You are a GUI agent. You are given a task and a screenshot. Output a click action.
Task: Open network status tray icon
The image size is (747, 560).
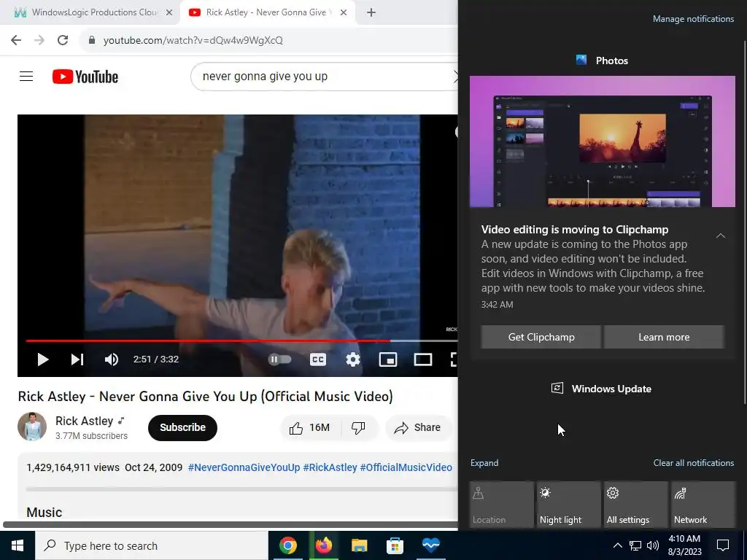click(x=635, y=545)
